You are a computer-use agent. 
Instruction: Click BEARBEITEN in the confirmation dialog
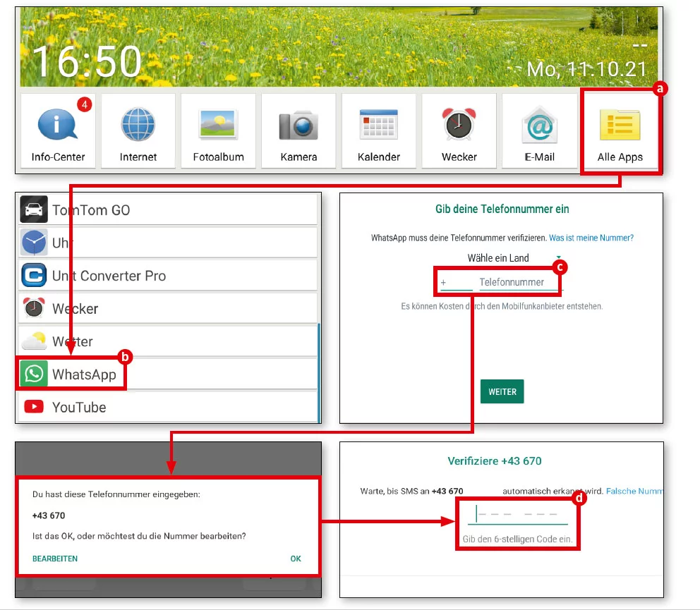[55, 559]
